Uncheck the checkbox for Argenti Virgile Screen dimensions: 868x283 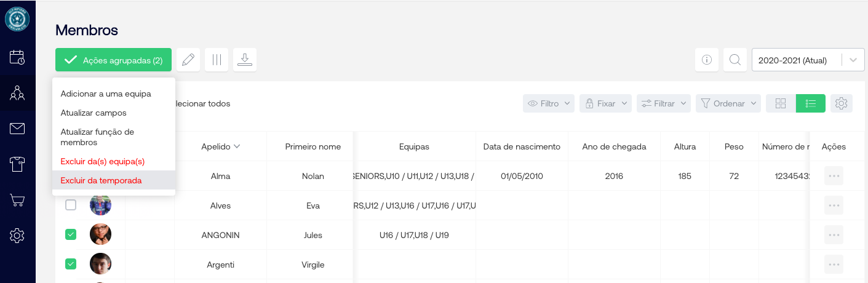tap(71, 264)
